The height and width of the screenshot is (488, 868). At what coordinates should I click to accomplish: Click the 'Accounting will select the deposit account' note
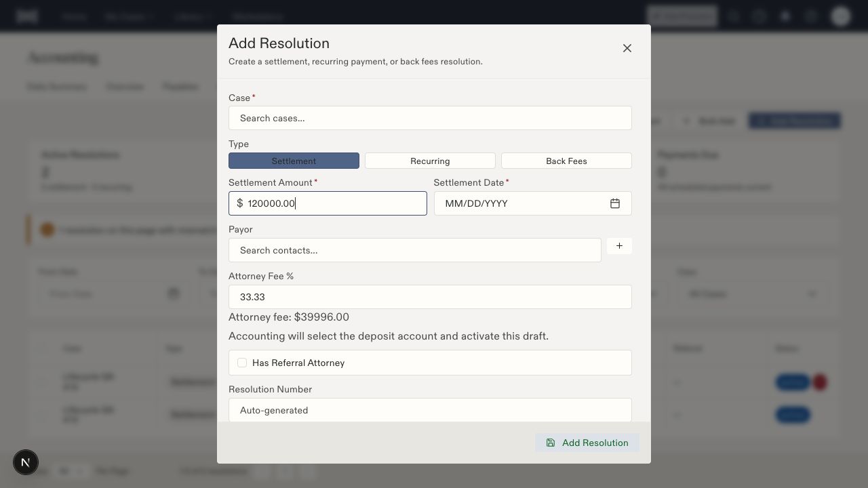389,336
